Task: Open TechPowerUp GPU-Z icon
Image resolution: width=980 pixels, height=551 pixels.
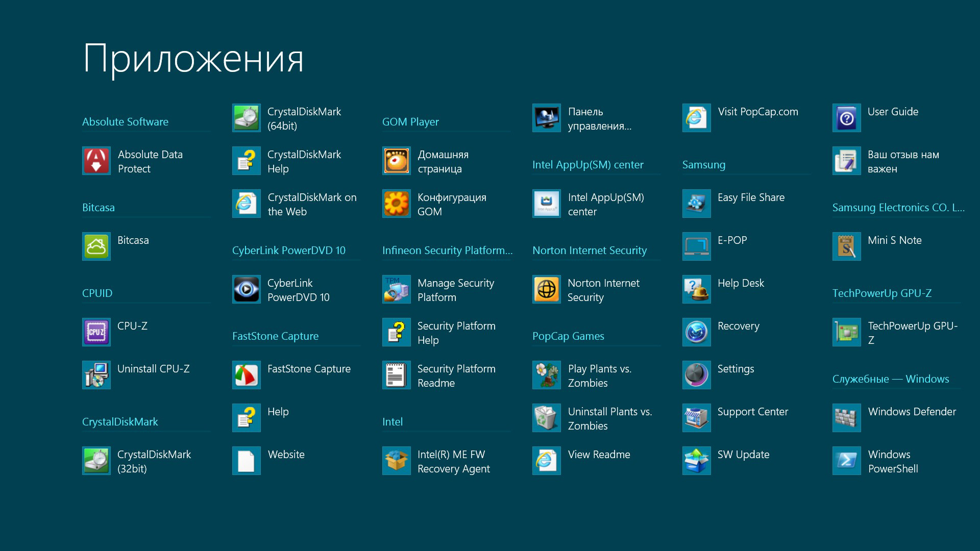Action: click(847, 333)
